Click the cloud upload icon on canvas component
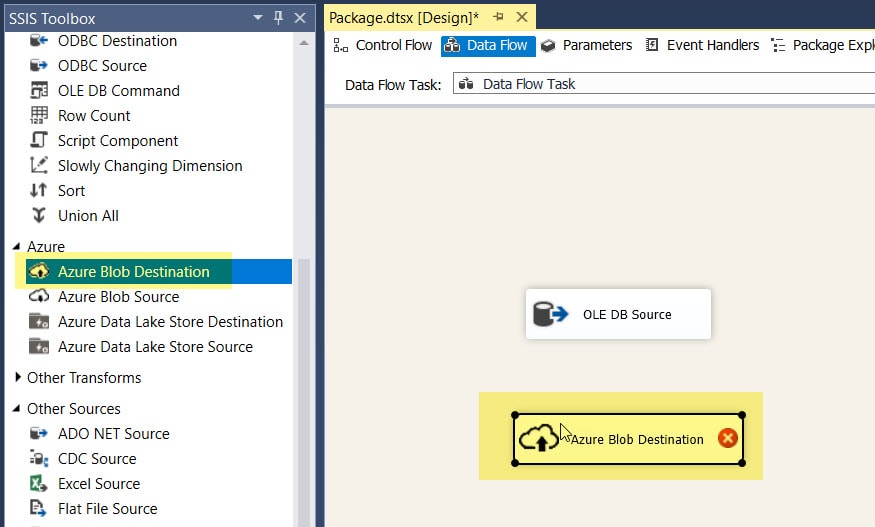 (x=539, y=439)
